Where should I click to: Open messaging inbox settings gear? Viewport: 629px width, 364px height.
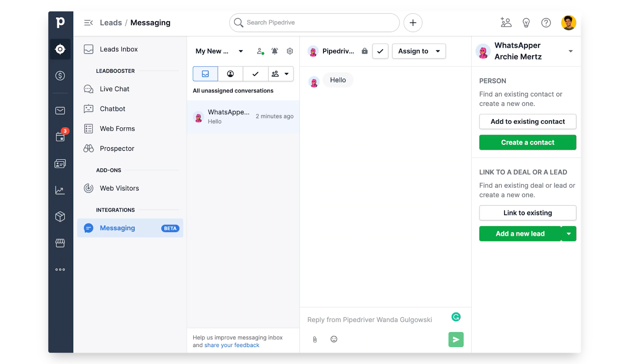pyautogui.click(x=290, y=51)
